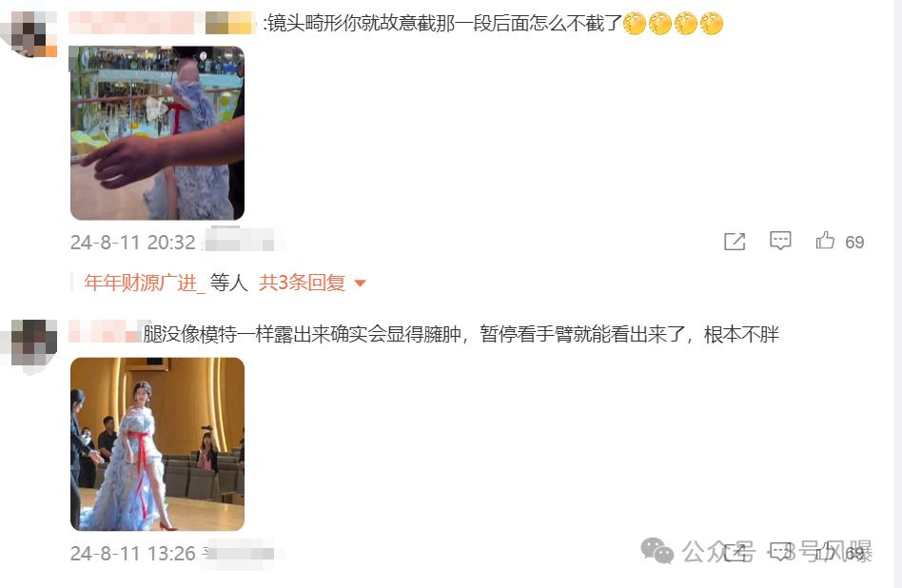Screen dimensions: 902x588
Task: Click the 69 like count on the first comment
Action: coord(854,243)
